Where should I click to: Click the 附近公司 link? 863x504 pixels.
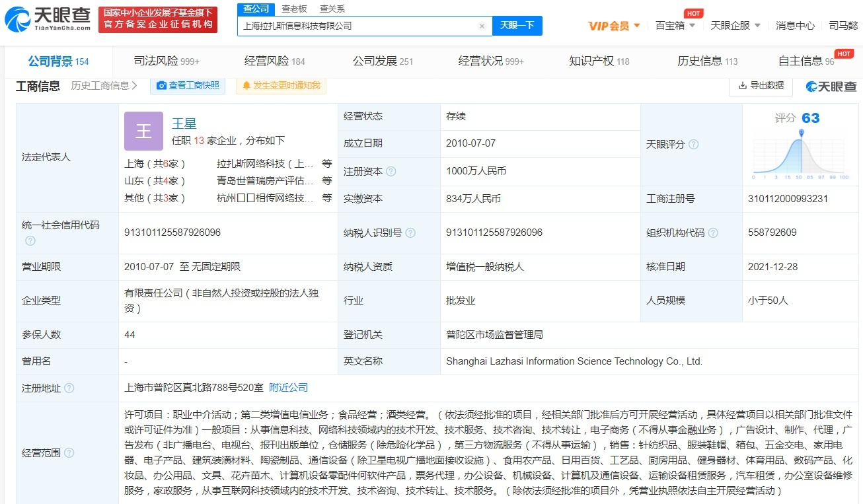(289, 387)
